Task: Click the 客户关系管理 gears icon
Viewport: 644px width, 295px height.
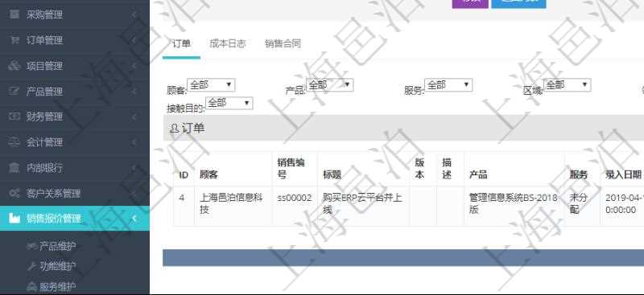Action: point(14,193)
